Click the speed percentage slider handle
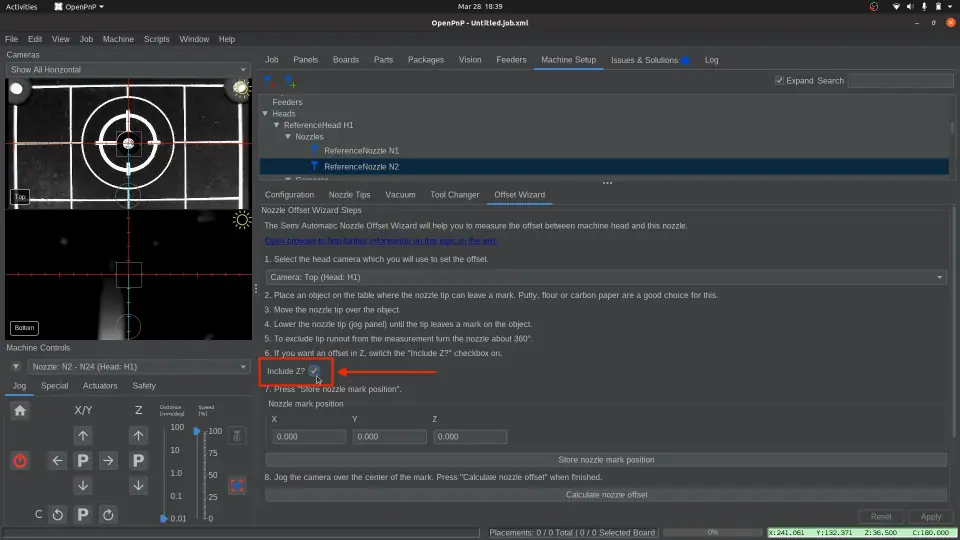The width and height of the screenshot is (960, 540). [x=197, y=432]
